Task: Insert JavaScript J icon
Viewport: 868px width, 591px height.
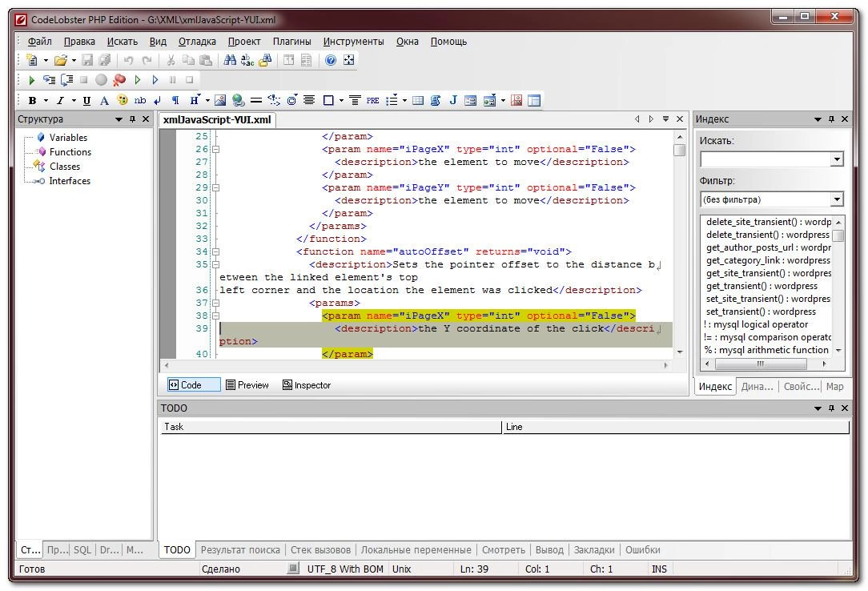Action: tap(453, 100)
